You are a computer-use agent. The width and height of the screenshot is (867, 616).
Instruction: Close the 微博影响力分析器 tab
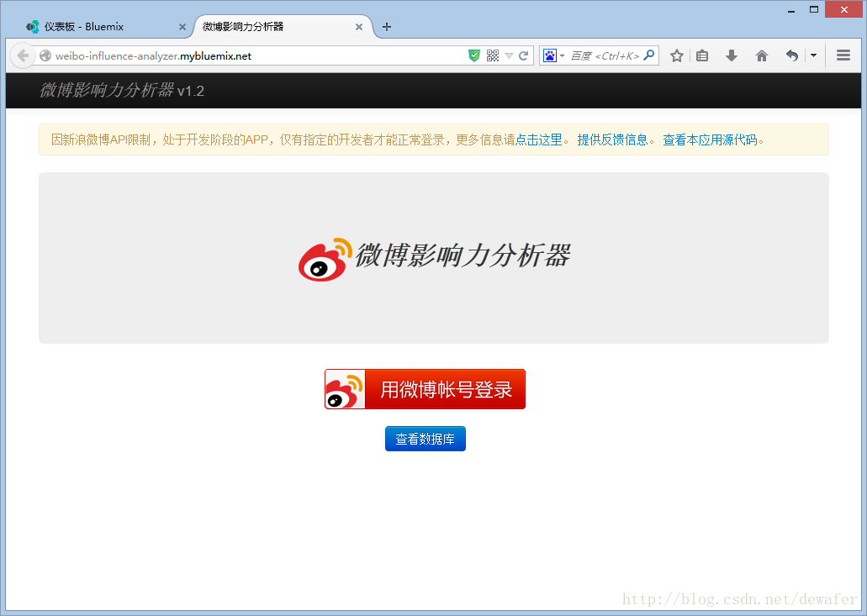[359, 27]
